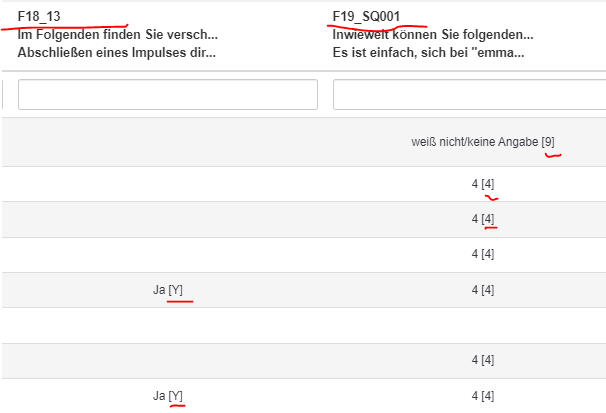Click "4 [4]" in the bottom row
This screenshot has height=413, width=606.
point(482,395)
